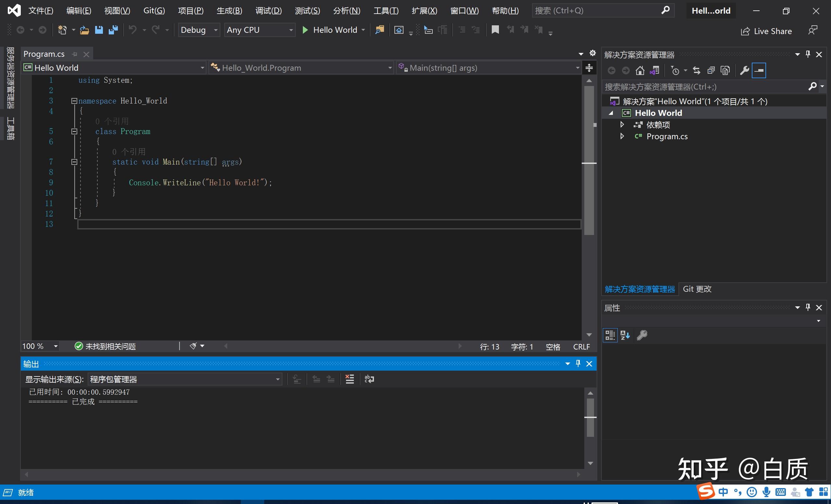Click the Send Feedback person icon

(813, 30)
